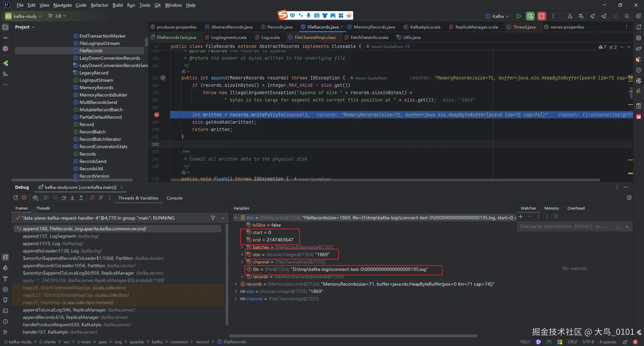Toggle the debugger watch view eye icon

[x=35, y=198]
